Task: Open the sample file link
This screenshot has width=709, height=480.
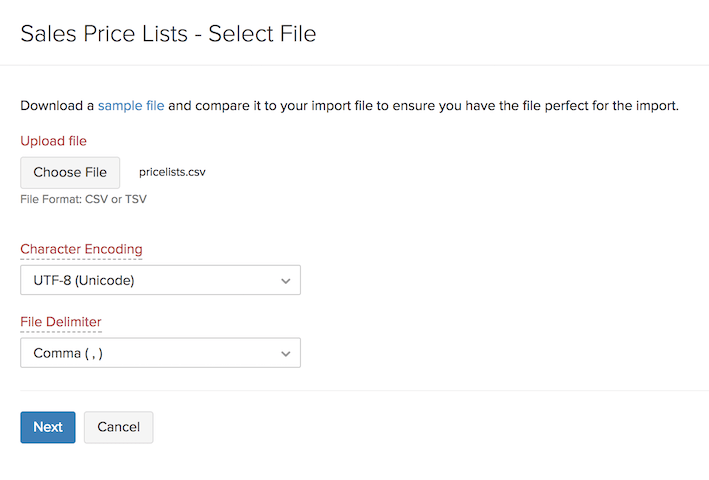Action: pos(131,105)
